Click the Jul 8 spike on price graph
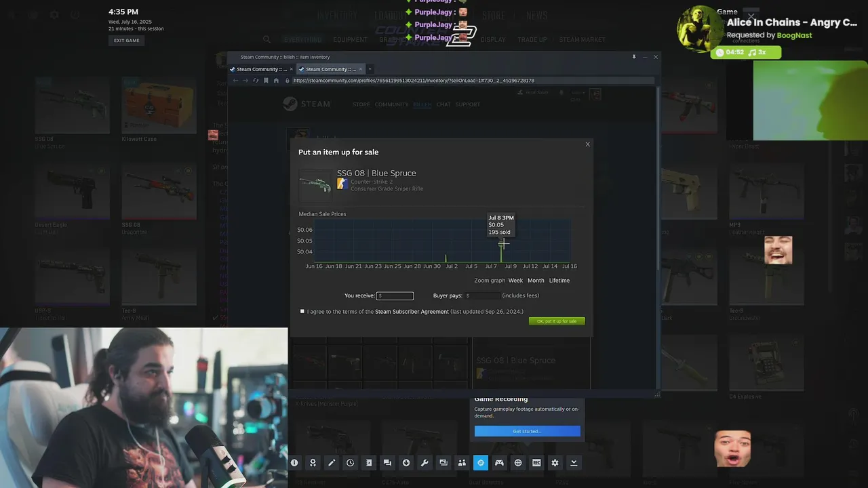 point(501,252)
